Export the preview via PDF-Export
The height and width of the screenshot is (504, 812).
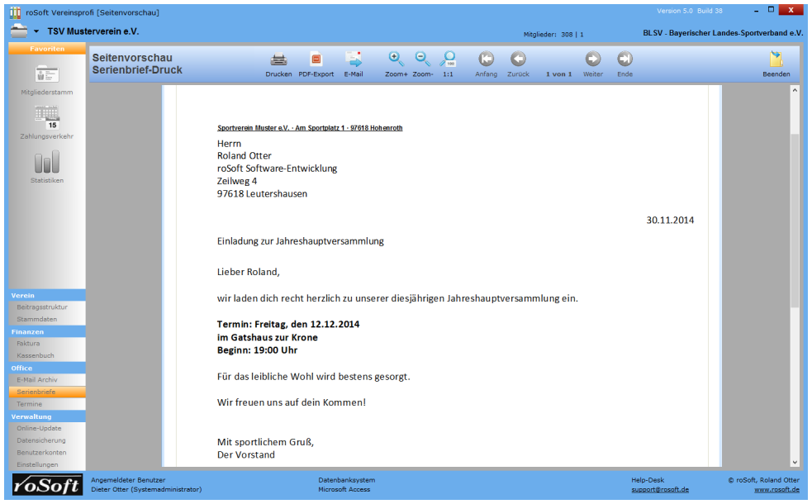[x=316, y=59]
